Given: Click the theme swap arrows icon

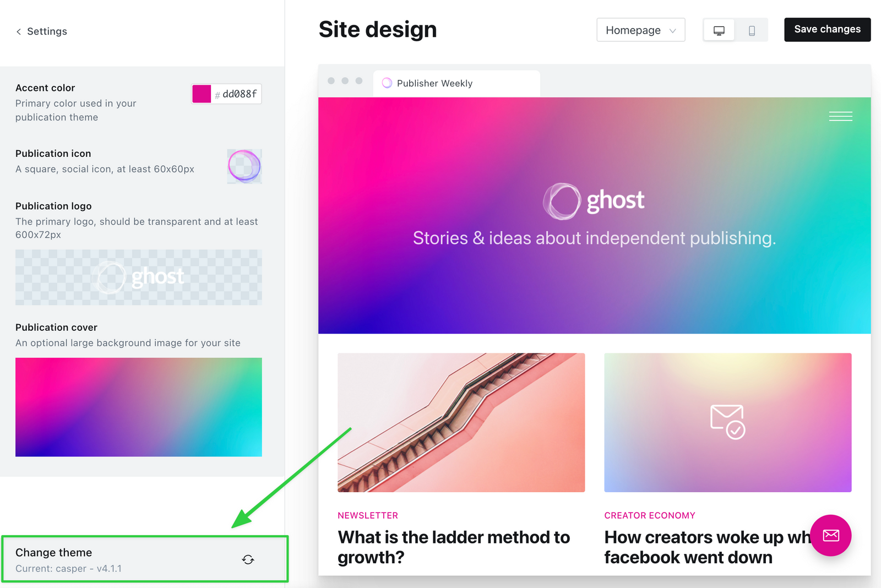Looking at the screenshot, I should click(x=248, y=560).
